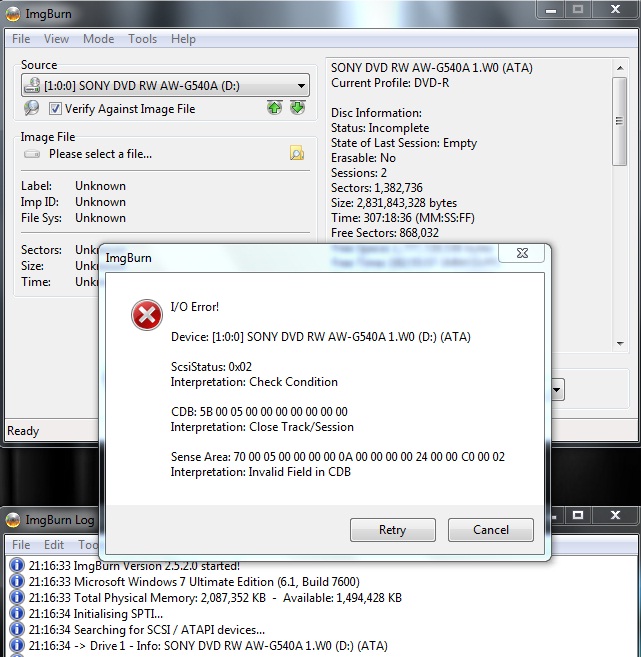Open the File menu in ImgBurn Log

coord(21,545)
